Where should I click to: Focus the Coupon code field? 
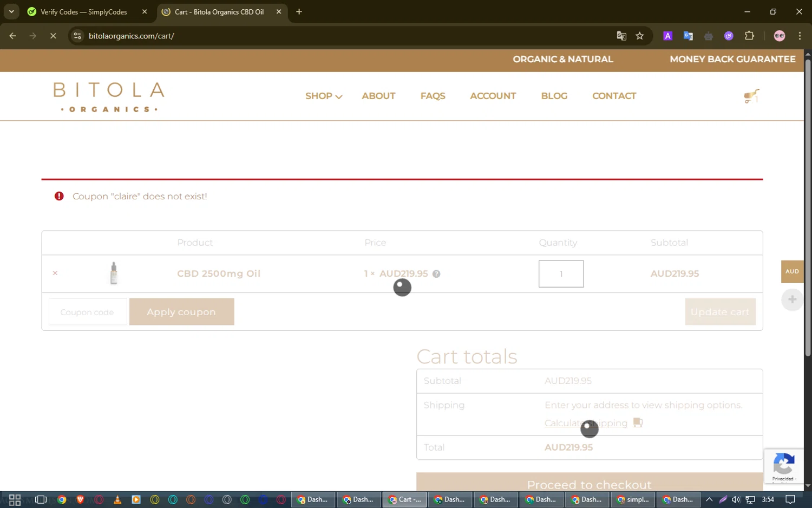point(88,312)
